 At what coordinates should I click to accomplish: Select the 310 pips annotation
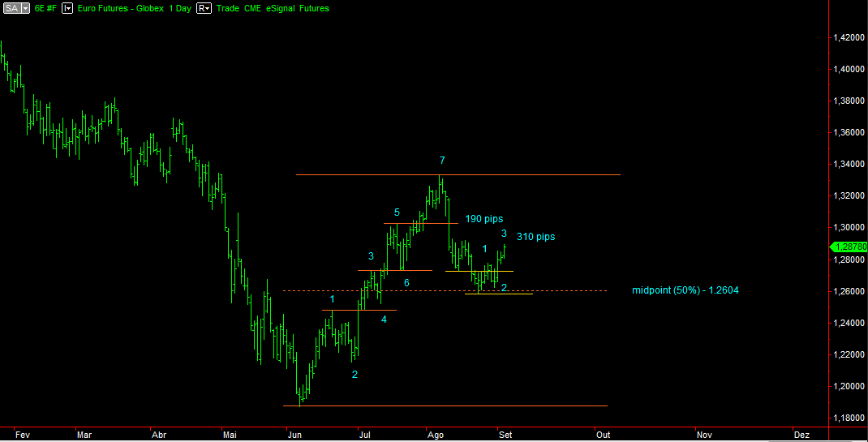536,237
